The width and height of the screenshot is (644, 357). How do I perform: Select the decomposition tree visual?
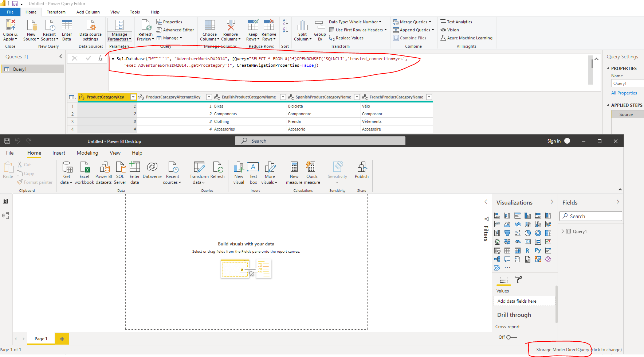(x=497, y=259)
